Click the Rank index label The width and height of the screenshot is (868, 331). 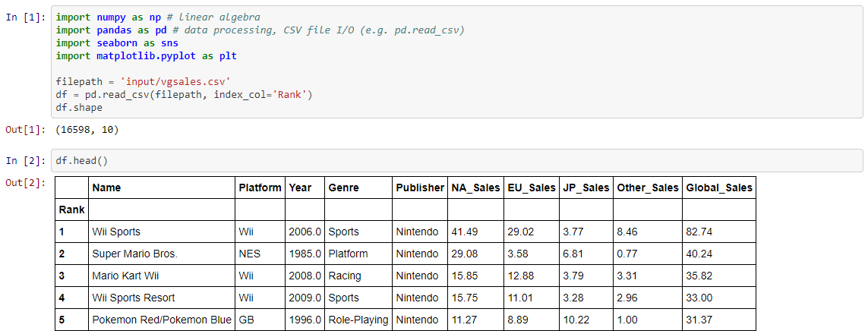(71, 210)
